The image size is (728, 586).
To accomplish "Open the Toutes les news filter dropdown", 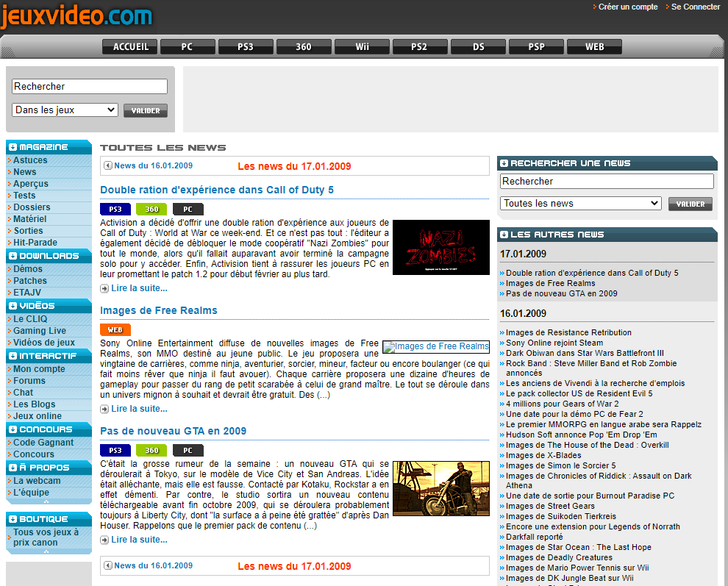I will click(581, 204).
